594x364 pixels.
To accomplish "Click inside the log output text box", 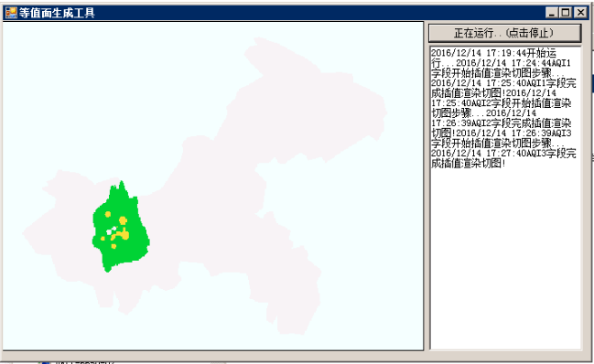I will point(505,198).
